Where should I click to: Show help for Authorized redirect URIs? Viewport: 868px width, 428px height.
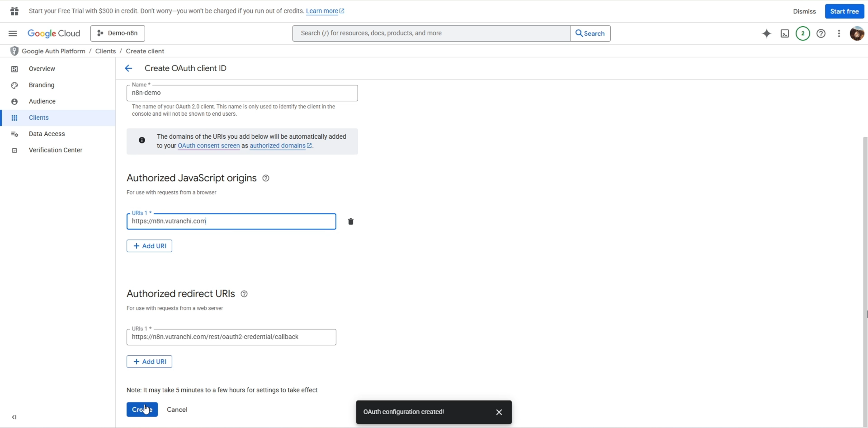[x=244, y=294]
